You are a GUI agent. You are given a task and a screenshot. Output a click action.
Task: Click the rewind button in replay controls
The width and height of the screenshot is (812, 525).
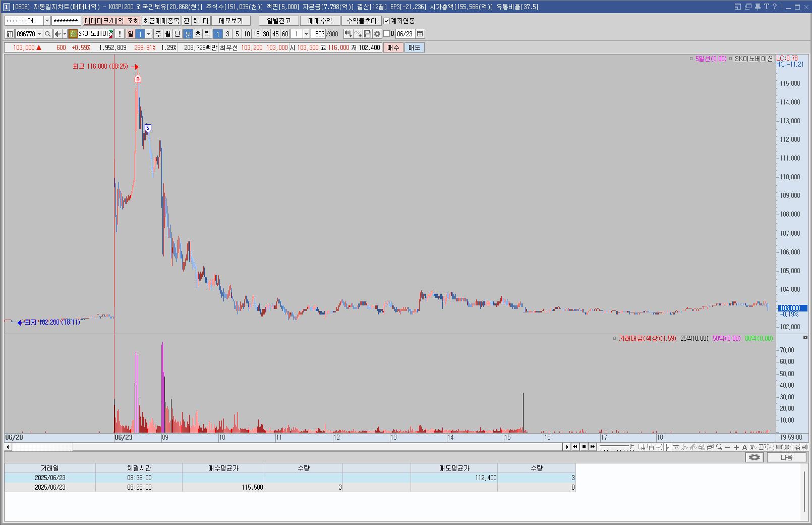click(575, 447)
